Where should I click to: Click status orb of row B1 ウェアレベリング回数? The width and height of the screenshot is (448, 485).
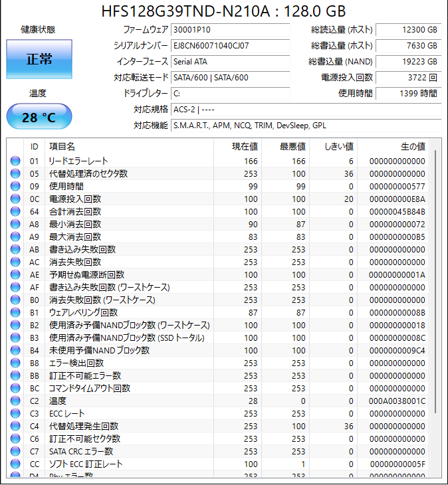click(15, 312)
